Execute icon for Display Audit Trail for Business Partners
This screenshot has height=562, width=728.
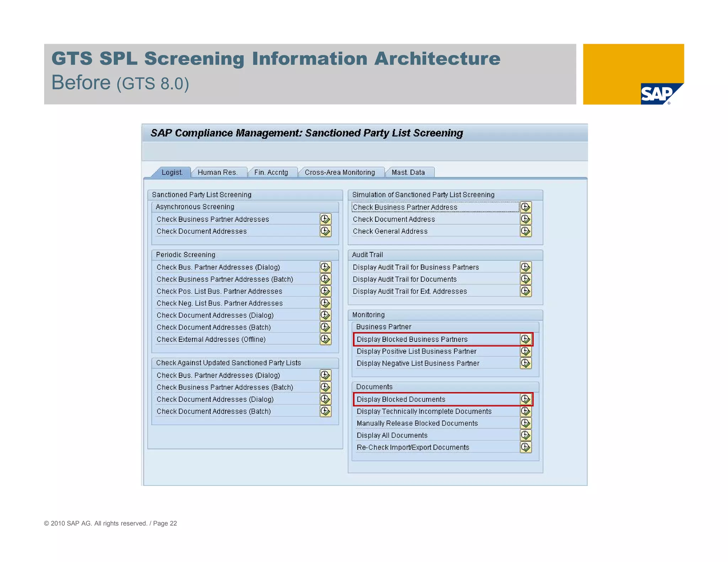[x=526, y=267]
